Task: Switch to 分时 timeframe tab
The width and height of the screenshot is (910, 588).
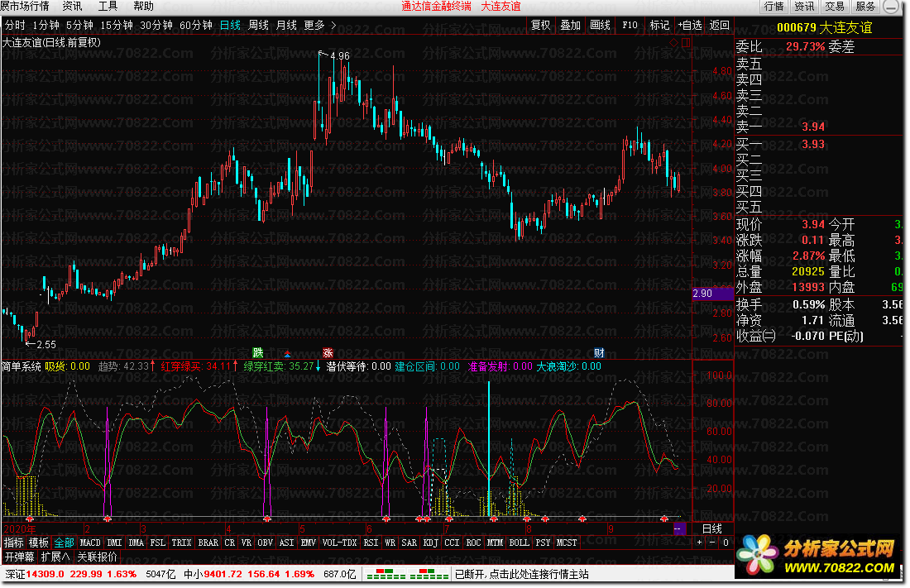Action: pyautogui.click(x=15, y=25)
